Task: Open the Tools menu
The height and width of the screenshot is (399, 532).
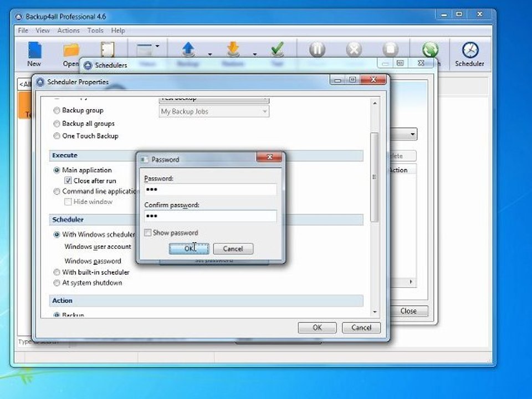Action: click(x=95, y=30)
